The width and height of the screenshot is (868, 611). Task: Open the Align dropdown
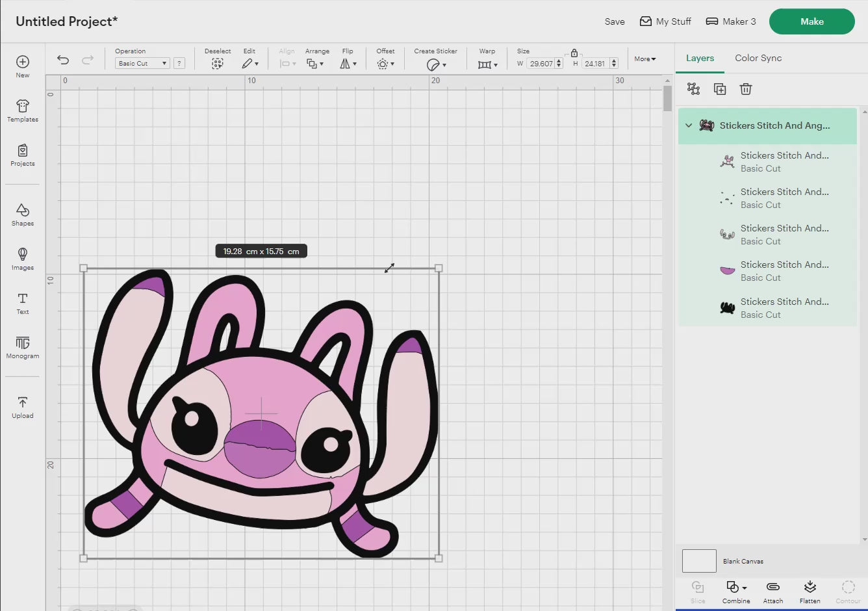point(287,64)
